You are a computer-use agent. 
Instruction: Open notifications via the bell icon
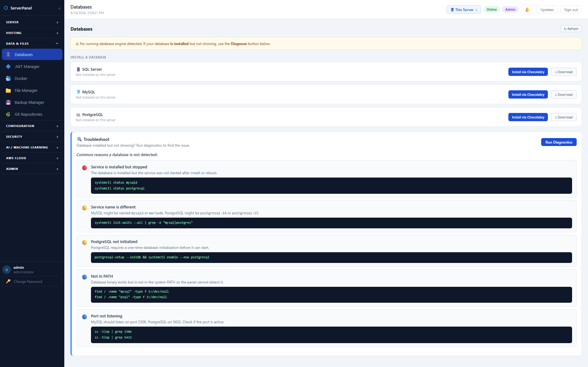tap(527, 9)
